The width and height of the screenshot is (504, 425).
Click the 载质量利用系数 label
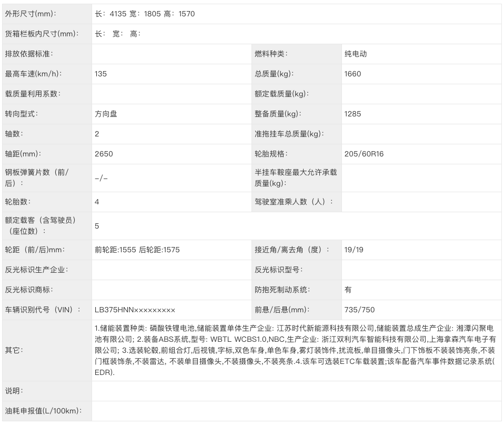click(x=33, y=94)
